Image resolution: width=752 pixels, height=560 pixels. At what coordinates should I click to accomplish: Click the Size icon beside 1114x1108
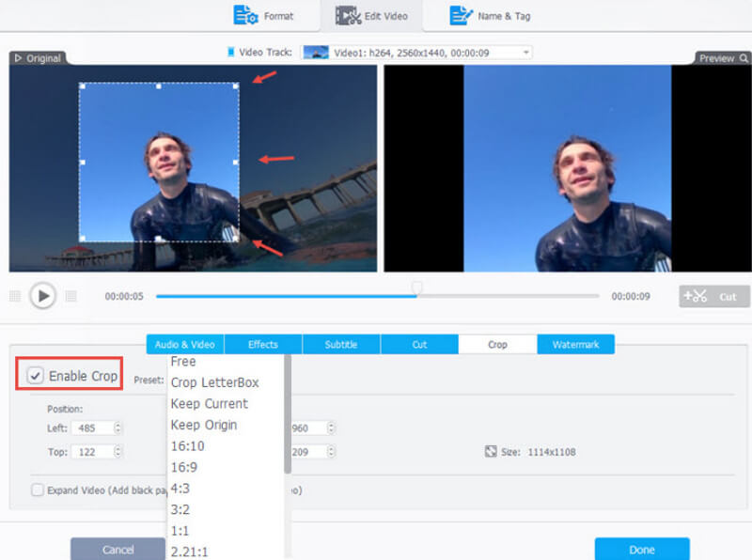491,452
